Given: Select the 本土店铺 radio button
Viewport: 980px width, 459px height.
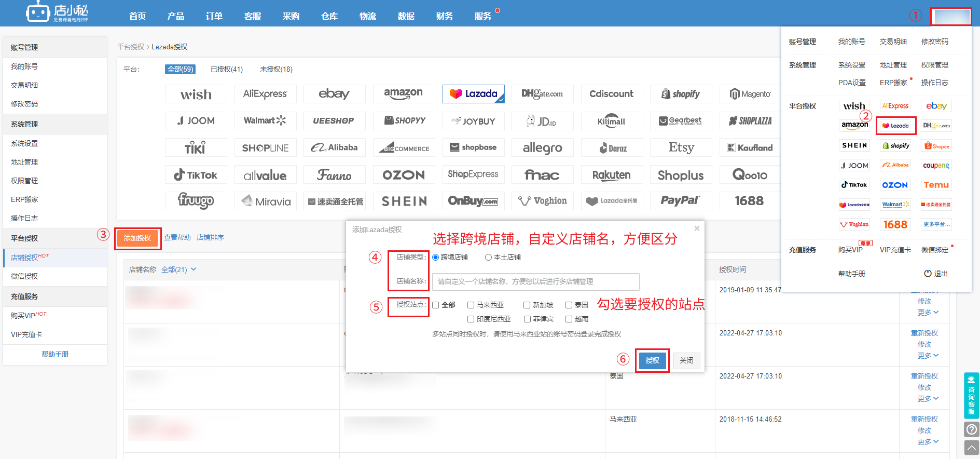Looking at the screenshot, I should pyautogui.click(x=488, y=257).
